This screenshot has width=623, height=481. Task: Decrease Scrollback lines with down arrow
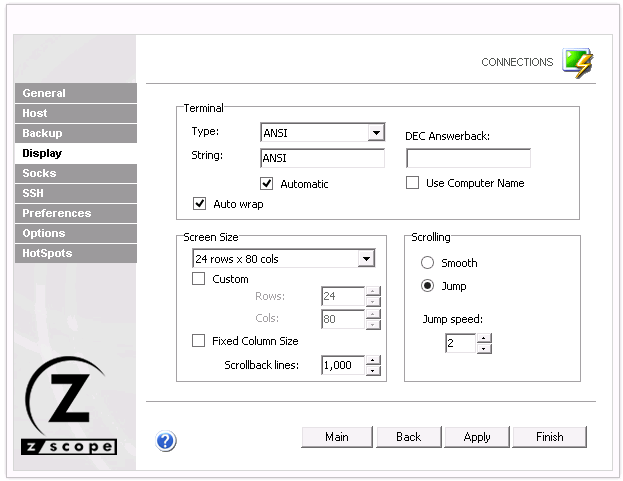click(373, 371)
